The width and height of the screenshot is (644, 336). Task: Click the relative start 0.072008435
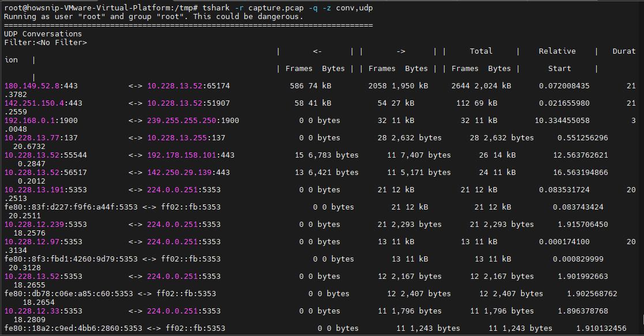coord(564,86)
